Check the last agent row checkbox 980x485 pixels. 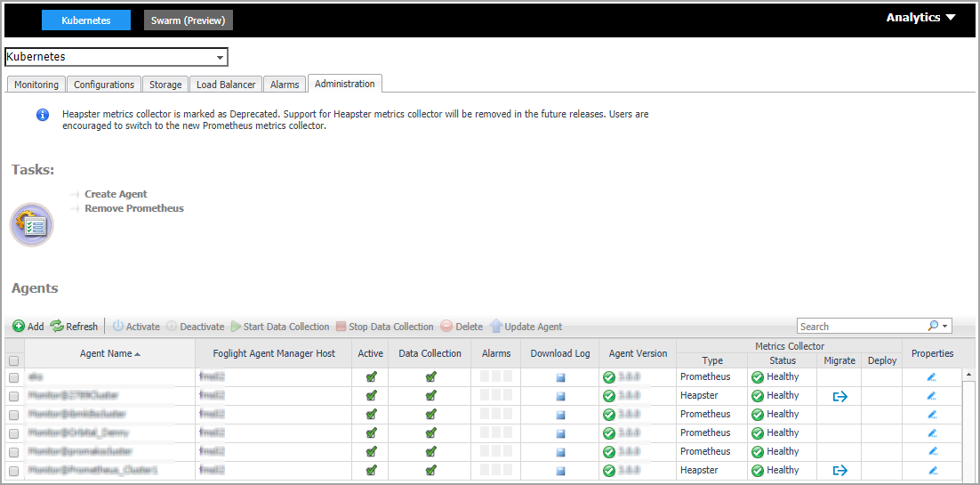pos(13,471)
